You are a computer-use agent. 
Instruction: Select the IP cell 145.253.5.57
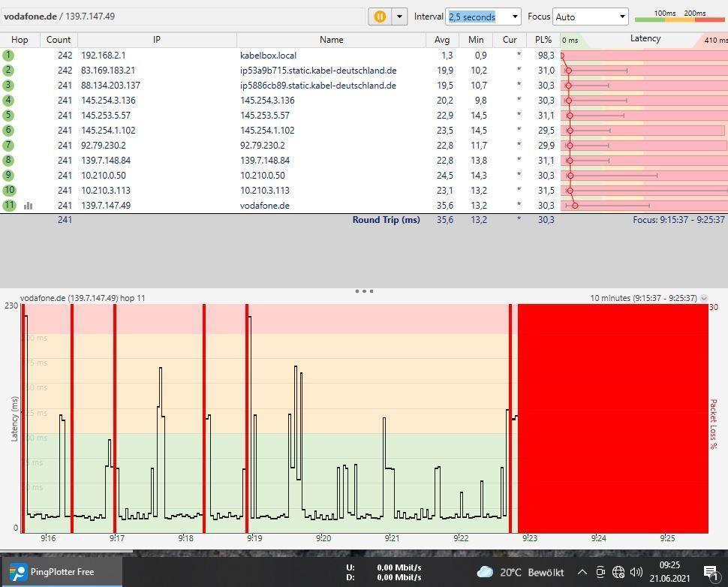[x=106, y=115]
